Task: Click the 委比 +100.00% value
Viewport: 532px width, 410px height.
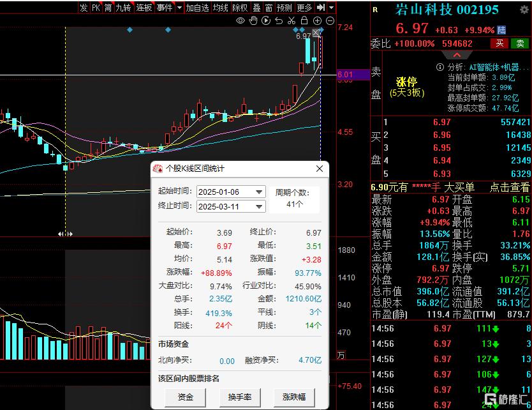Action: tap(414, 43)
